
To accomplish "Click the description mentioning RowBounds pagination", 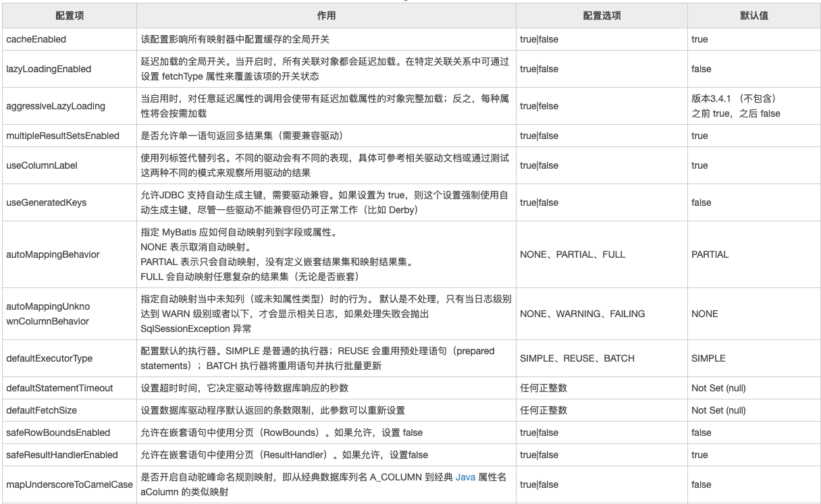I will click(x=282, y=432).
